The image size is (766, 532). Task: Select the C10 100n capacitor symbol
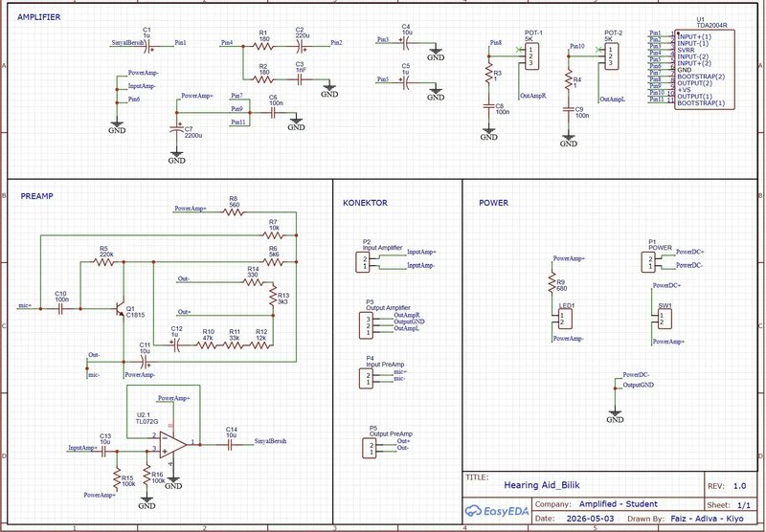coord(61,308)
